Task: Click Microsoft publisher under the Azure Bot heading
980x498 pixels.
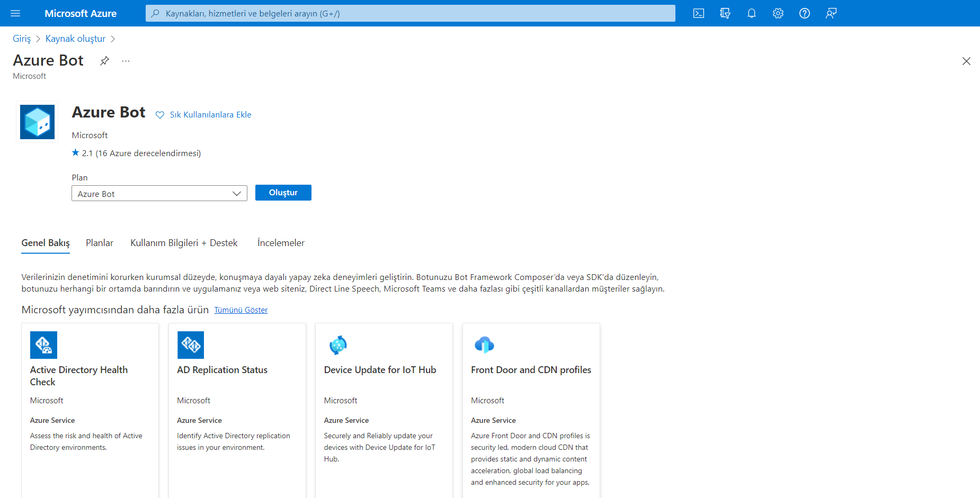Action: coord(90,135)
